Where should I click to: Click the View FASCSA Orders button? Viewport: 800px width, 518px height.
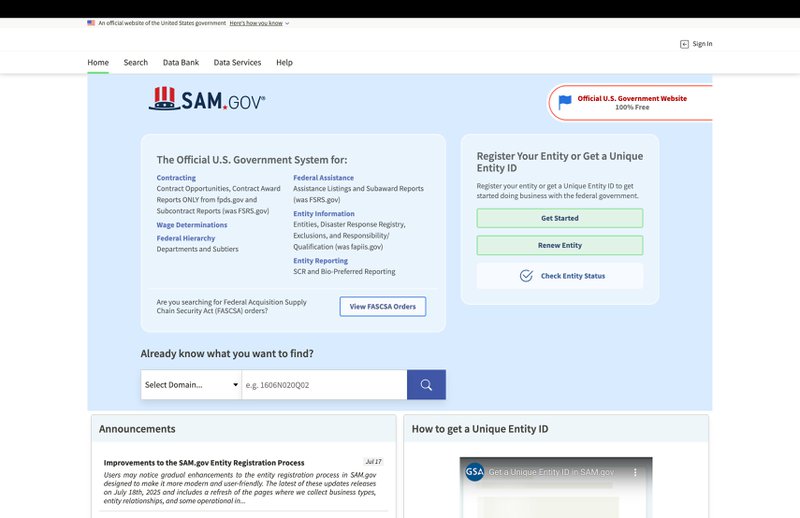point(383,307)
